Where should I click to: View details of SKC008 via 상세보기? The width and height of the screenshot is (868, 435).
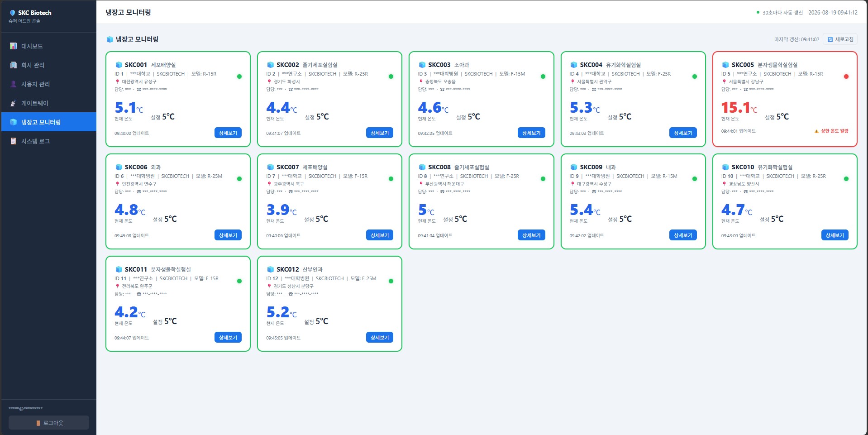click(x=531, y=235)
